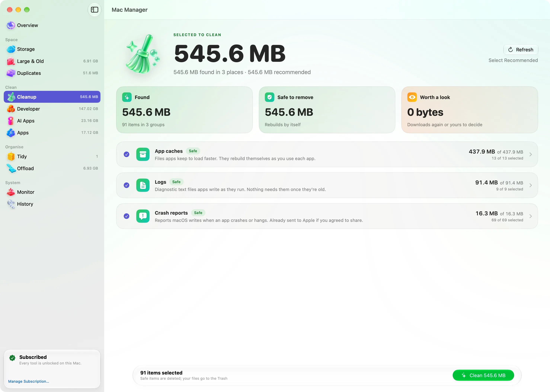This screenshot has width=550, height=392.
Task: Expand the Logs row chevron
Action: pos(531,185)
